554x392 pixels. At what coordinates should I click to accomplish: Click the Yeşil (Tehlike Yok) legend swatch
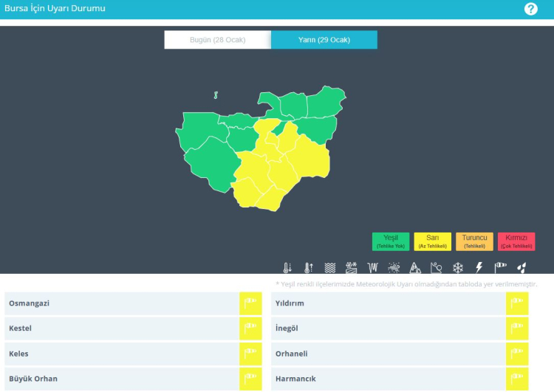point(391,241)
